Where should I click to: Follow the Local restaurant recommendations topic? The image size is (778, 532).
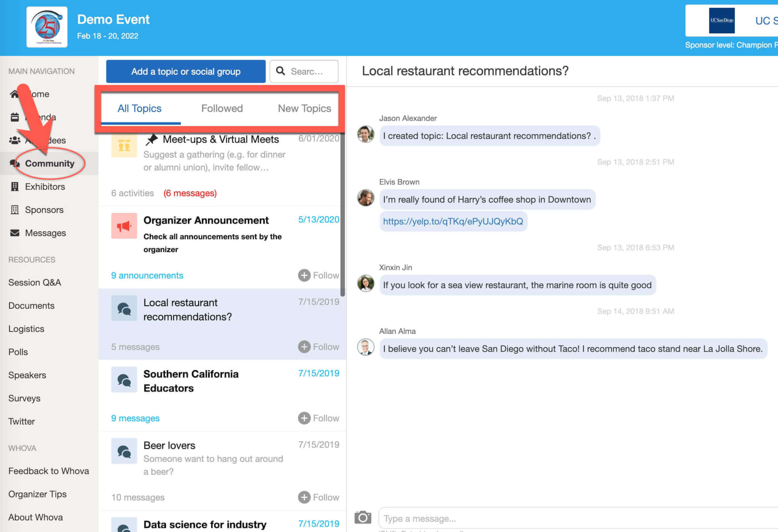click(x=318, y=347)
